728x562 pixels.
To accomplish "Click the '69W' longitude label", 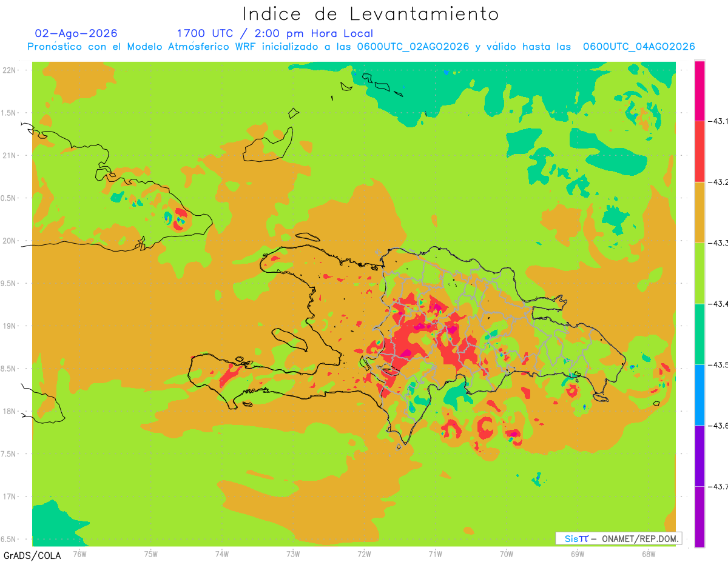I will (578, 554).
